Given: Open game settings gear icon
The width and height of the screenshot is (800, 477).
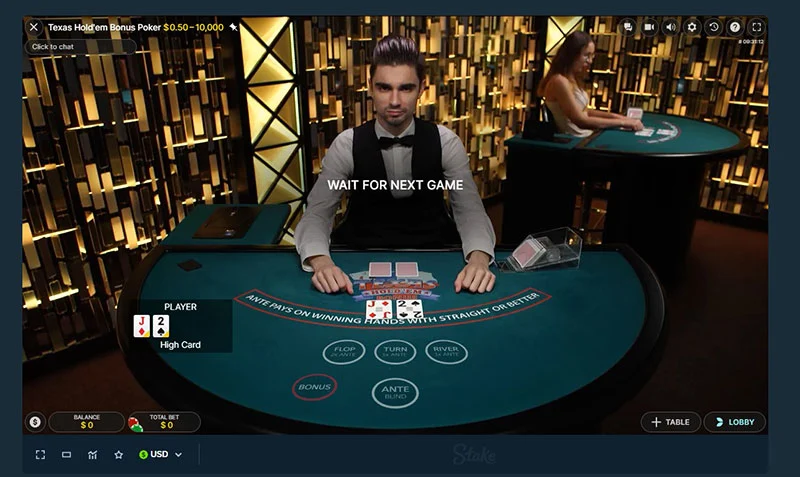Looking at the screenshot, I should [x=692, y=27].
